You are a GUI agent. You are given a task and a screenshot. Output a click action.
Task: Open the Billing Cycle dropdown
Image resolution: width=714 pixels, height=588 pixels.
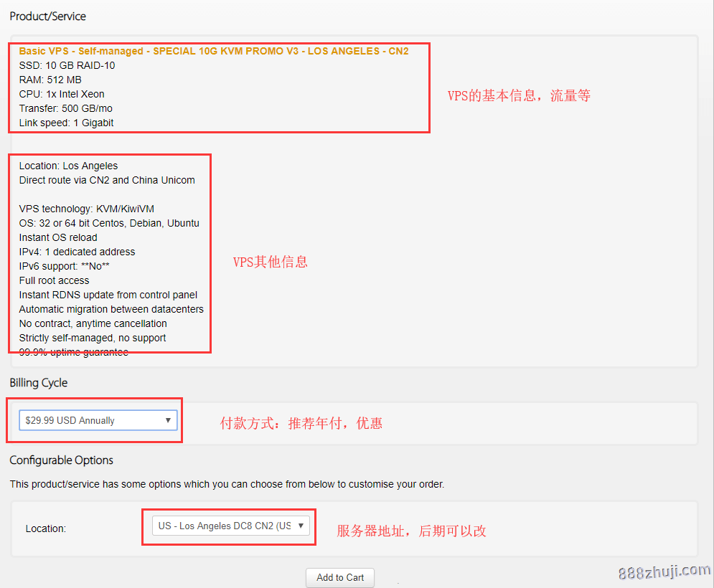coord(98,420)
